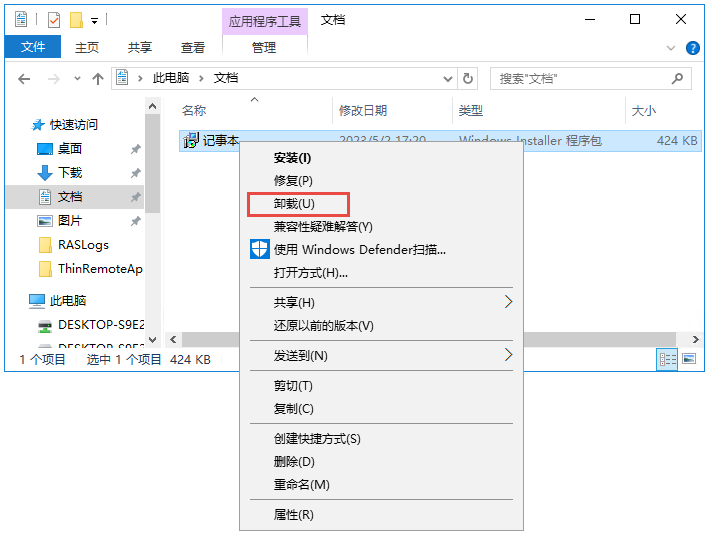Click horizontal scrollbar right arrow
This screenshot has height=535, width=707.
[x=695, y=339]
